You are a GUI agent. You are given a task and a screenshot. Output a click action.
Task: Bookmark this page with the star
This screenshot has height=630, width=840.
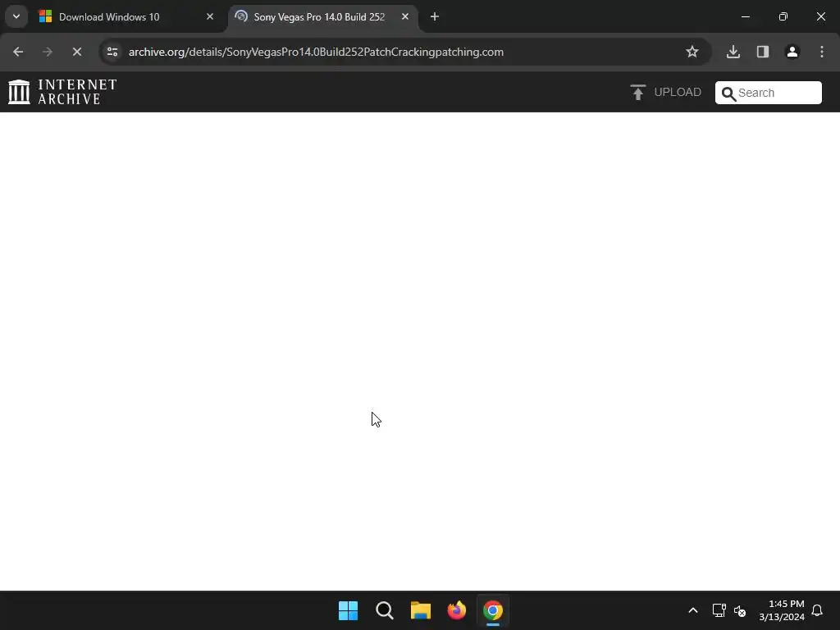[x=692, y=52]
